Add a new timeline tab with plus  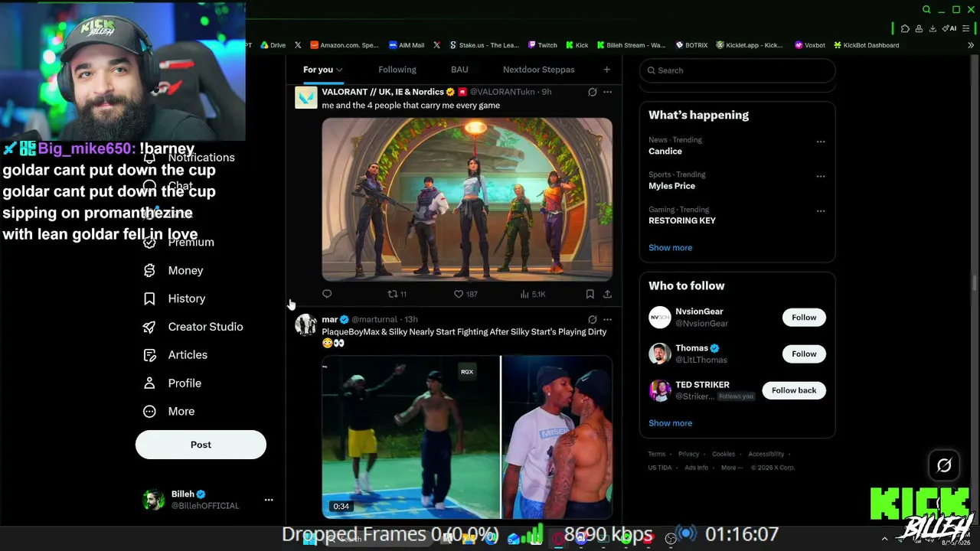pyautogui.click(x=606, y=70)
